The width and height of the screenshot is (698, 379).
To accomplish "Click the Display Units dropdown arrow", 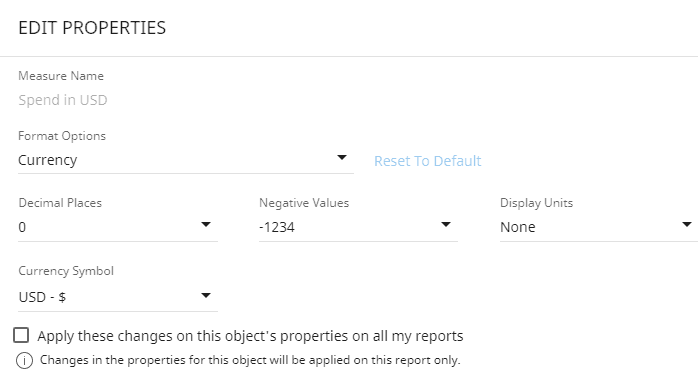I will [686, 224].
